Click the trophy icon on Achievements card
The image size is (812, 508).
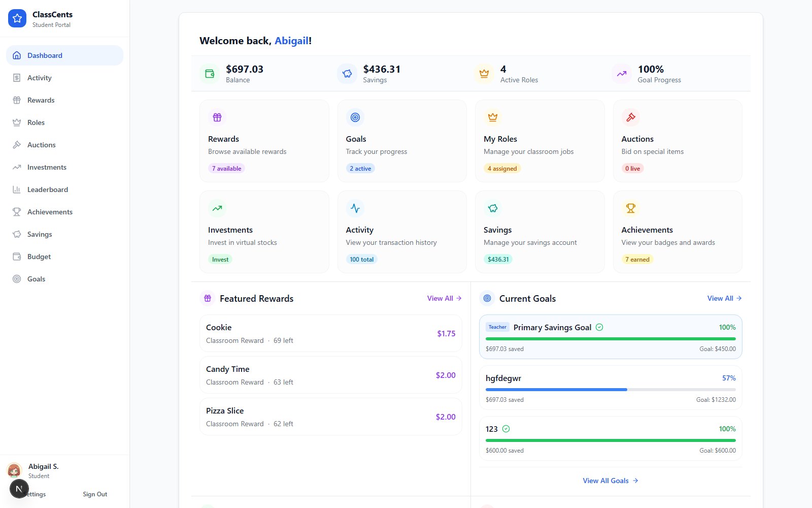[x=631, y=208]
